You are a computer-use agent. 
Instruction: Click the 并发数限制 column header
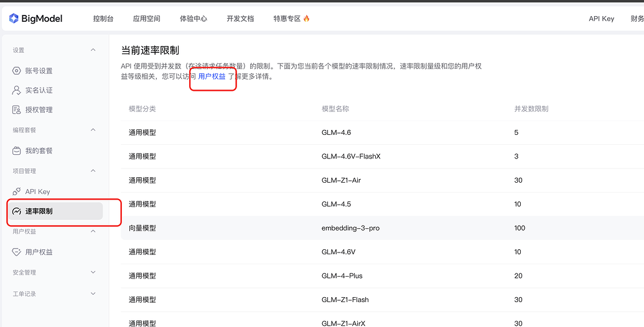coord(531,109)
